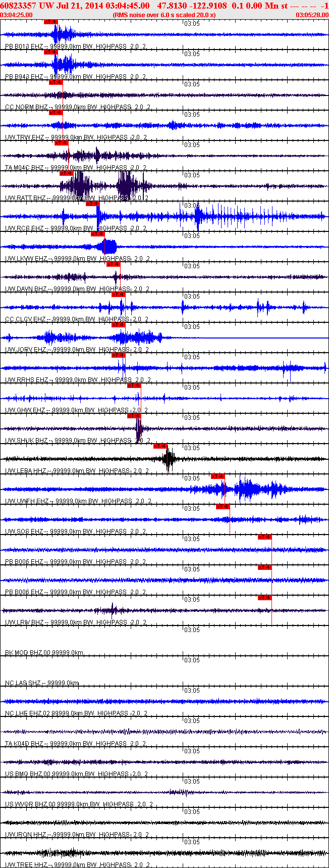Click the pick flag on UW SO8 trace
The height and width of the screenshot is (868, 329).
pyautogui.click(x=223, y=507)
